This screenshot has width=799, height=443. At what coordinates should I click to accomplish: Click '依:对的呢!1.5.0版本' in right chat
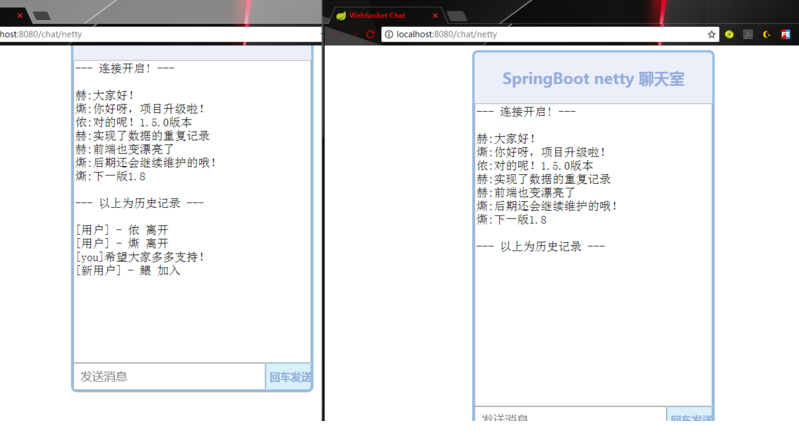coord(535,166)
